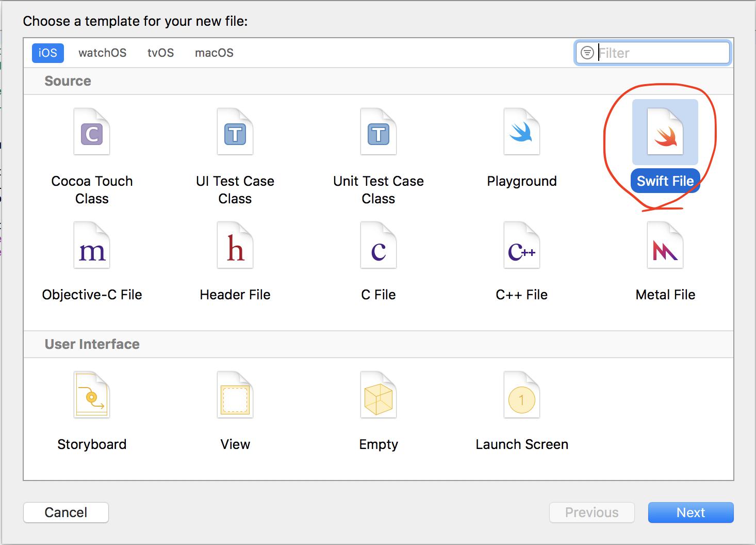
Task: Choose the Storyboard template icon
Action: tap(92, 395)
